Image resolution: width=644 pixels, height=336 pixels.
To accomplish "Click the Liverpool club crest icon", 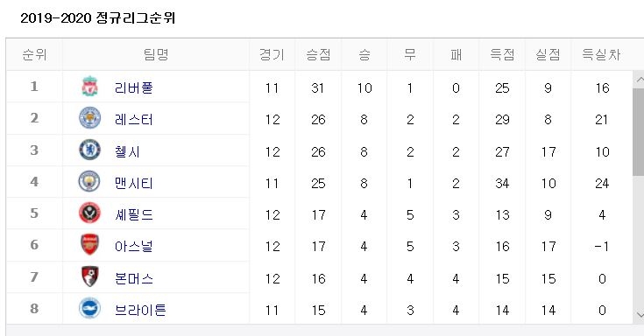I will (x=89, y=87).
